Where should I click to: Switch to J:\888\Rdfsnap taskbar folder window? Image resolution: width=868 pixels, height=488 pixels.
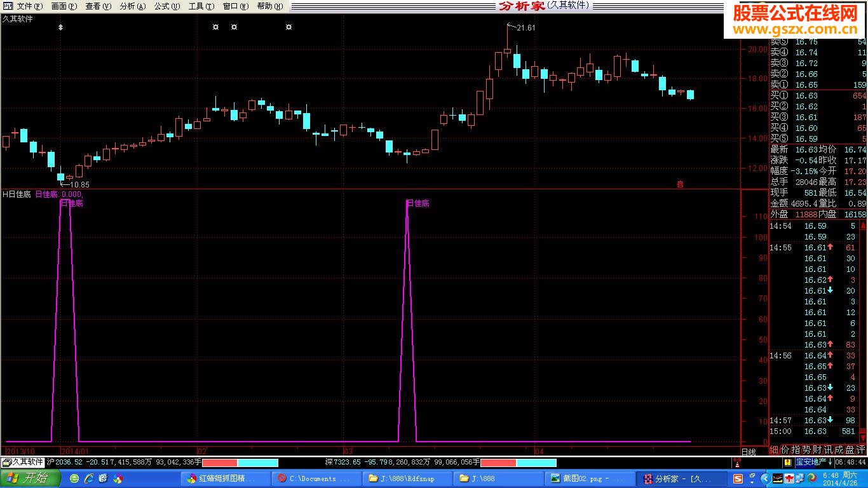[x=407, y=478]
